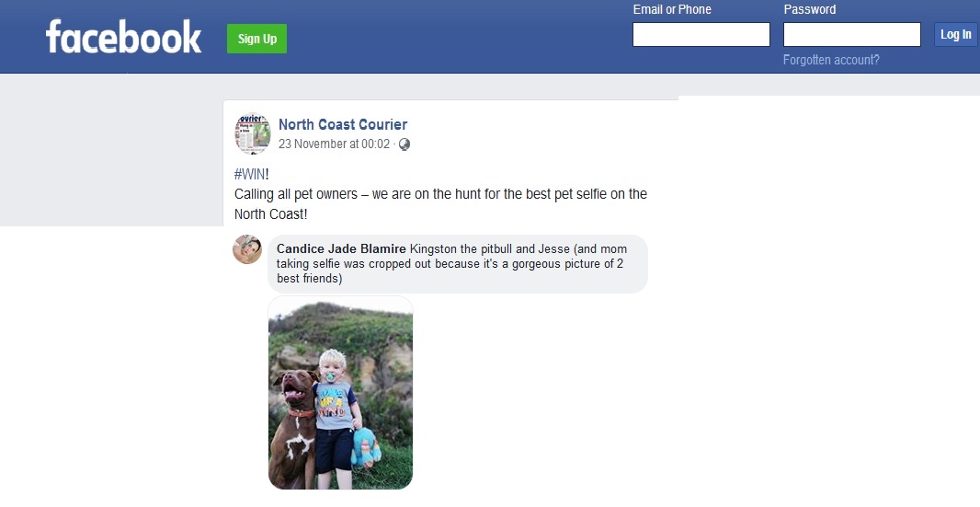
Task: Open the Forgotten account? link
Action: pyautogui.click(x=831, y=60)
